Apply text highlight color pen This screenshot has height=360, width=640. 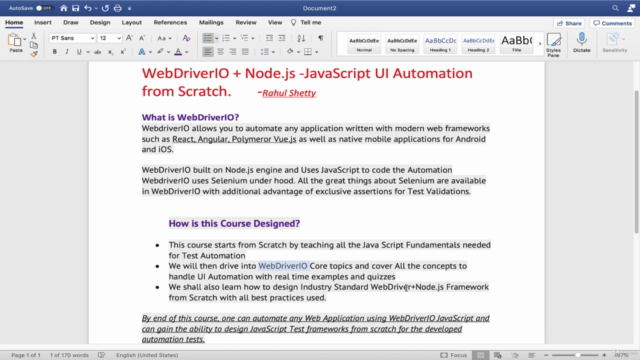[x=160, y=52]
